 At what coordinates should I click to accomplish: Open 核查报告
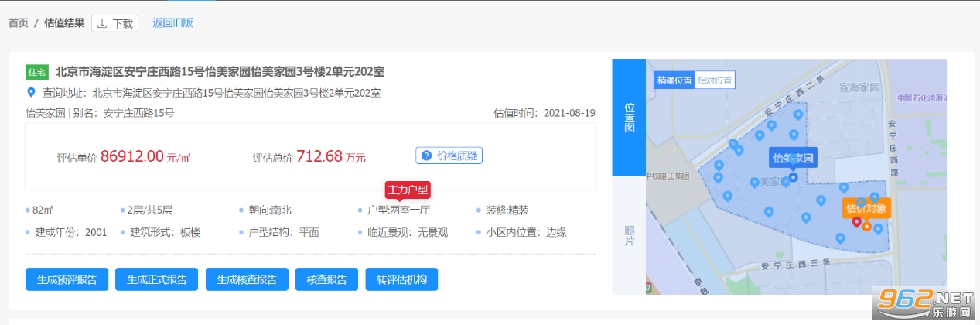coord(327,279)
